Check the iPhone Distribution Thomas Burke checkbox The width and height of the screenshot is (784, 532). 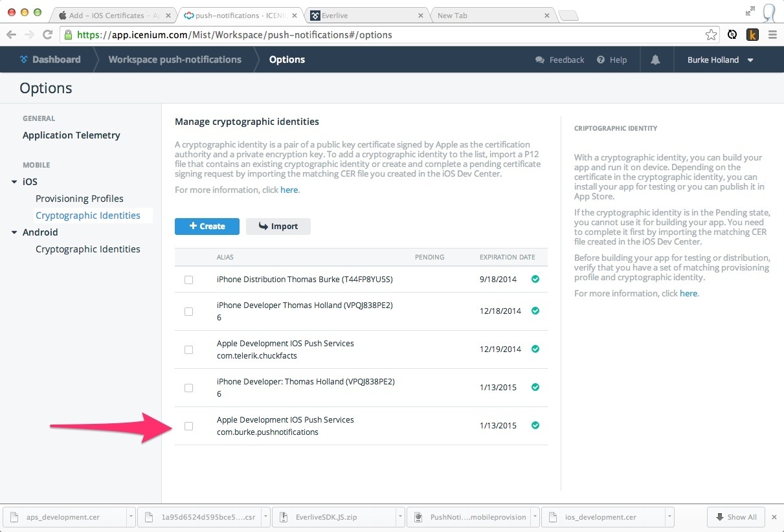188,280
